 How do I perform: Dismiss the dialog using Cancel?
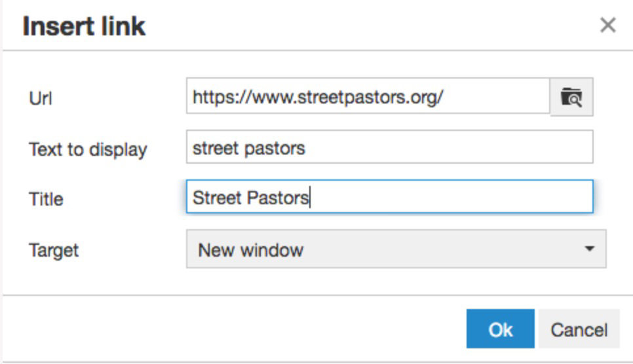579,329
